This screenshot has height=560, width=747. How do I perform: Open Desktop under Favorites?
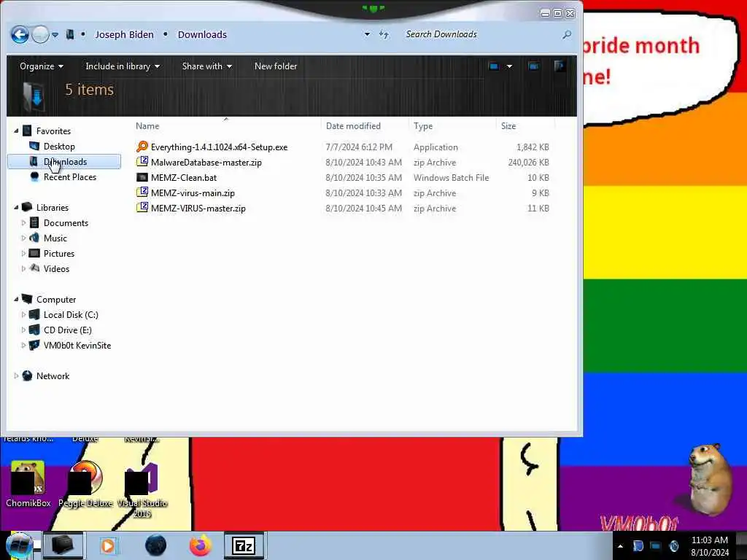tap(59, 146)
